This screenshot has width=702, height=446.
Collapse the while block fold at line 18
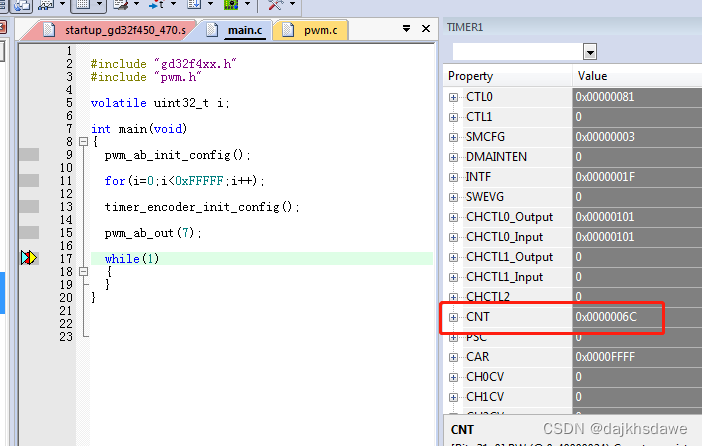coord(83,271)
